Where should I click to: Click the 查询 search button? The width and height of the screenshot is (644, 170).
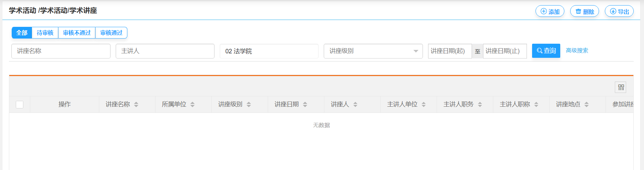click(546, 51)
